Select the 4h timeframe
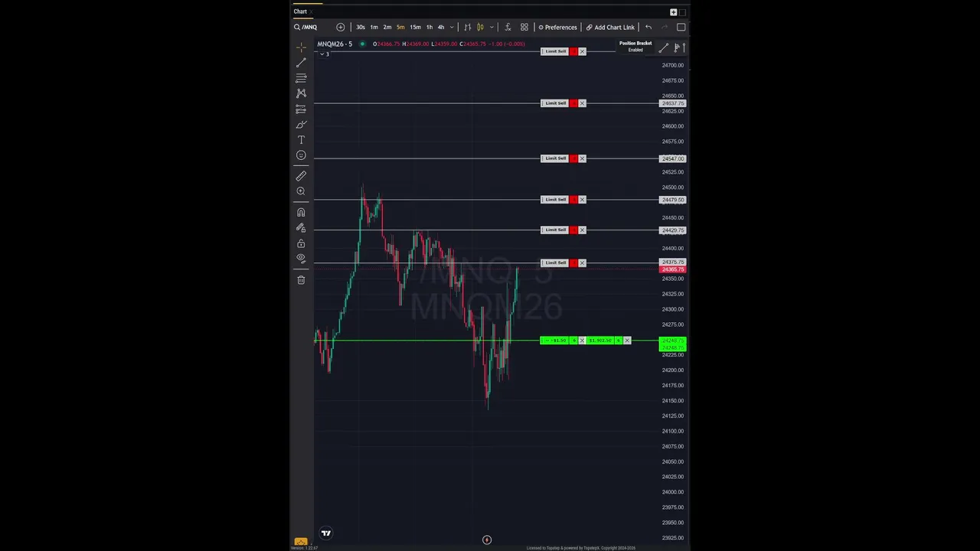Screen dimensions: 980x551 tap(441, 28)
